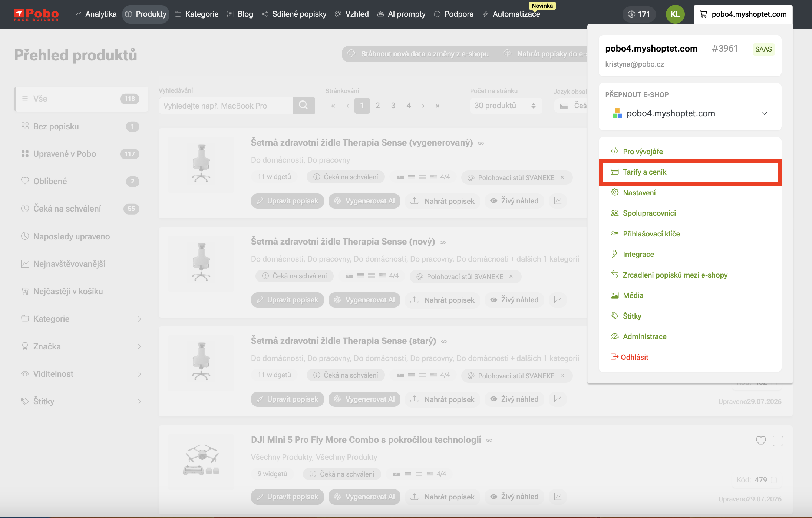Go to first page with double-left arrow
Image resolution: width=812 pixels, height=518 pixels.
coord(333,106)
